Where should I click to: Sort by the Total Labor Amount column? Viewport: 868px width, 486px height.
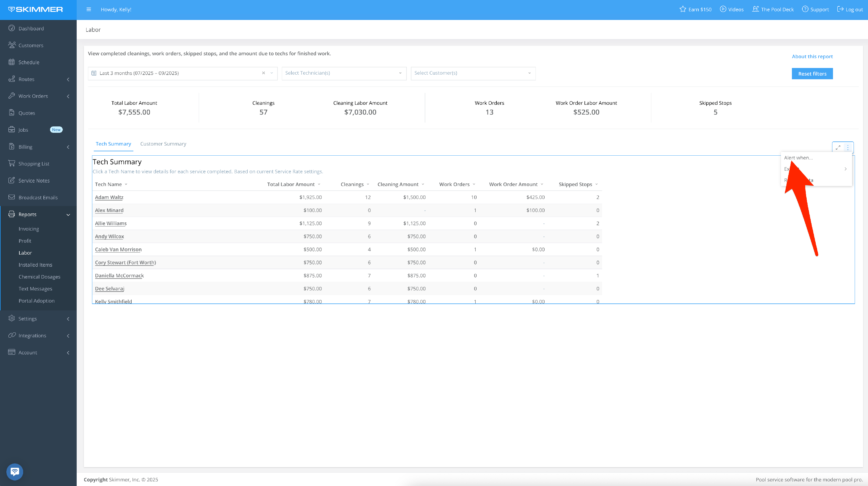(291, 184)
